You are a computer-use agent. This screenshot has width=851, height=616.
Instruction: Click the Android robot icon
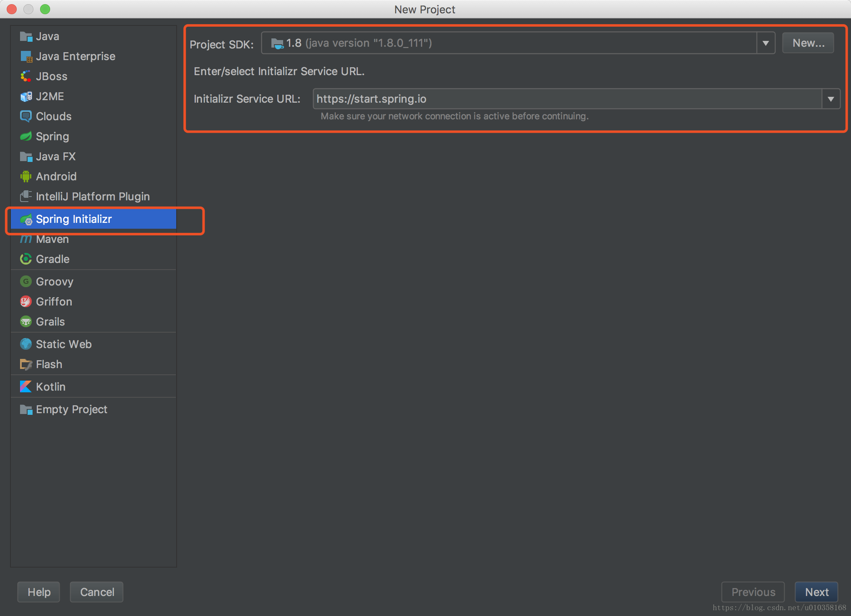coord(26,177)
